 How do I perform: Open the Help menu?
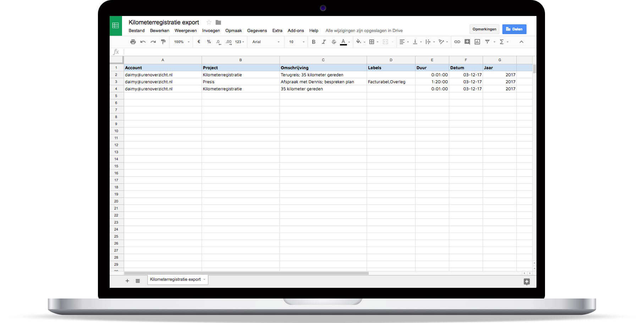(314, 31)
